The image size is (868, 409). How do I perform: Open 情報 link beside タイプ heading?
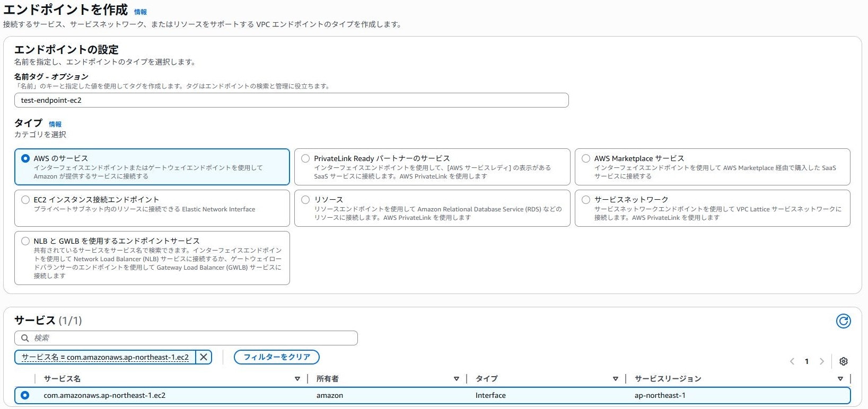pyautogui.click(x=55, y=124)
